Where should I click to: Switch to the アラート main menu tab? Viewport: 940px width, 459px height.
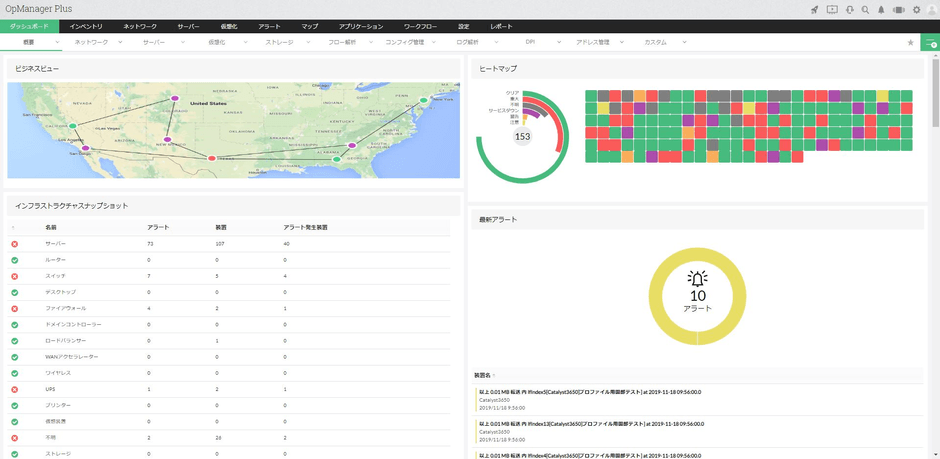pyautogui.click(x=270, y=26)
